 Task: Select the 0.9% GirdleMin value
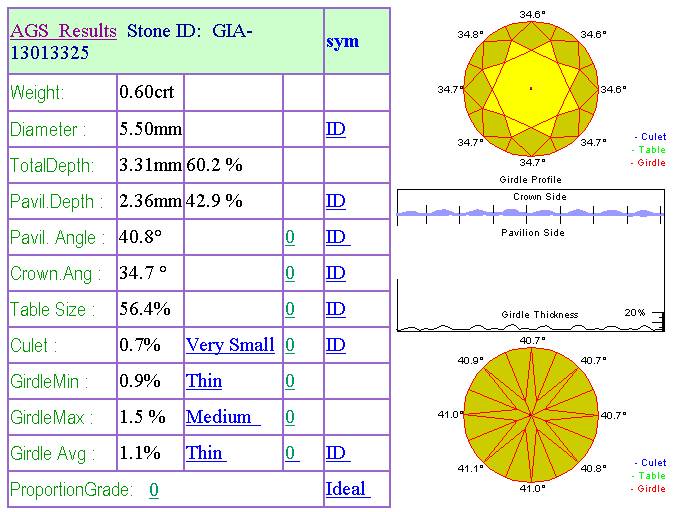(x=140, y=381)
